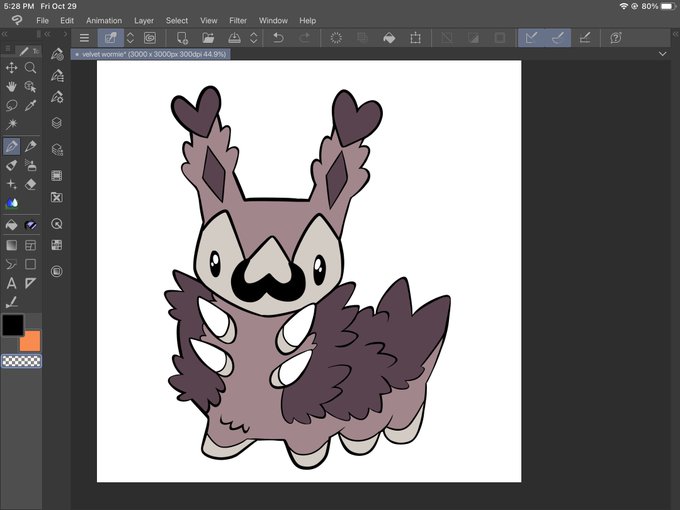Screen dimensions: 680x510
Task: Open the hamburger menu button in the command bar
Action: coord(84,38)
